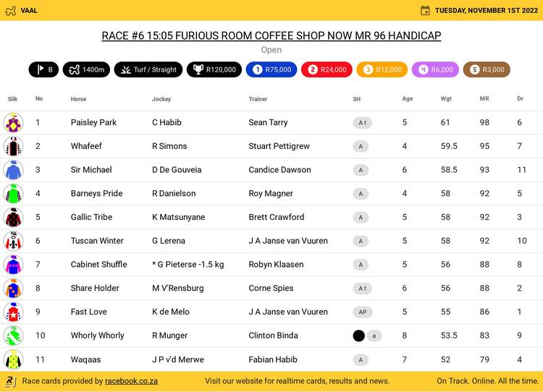Select the red second place R24,000 badge
This screenshot has width=543, height=392.
pos(327,69)
